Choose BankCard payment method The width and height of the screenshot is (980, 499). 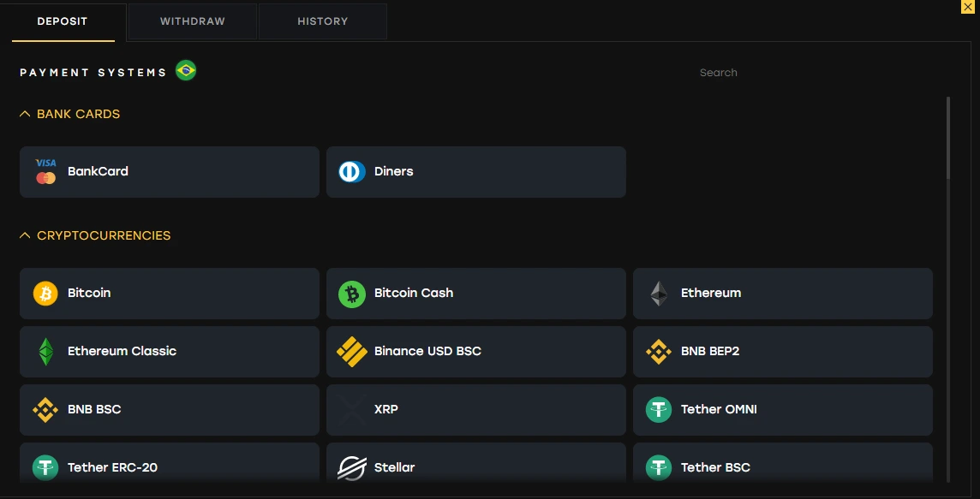pyautogui.click(x=169, y=172)
